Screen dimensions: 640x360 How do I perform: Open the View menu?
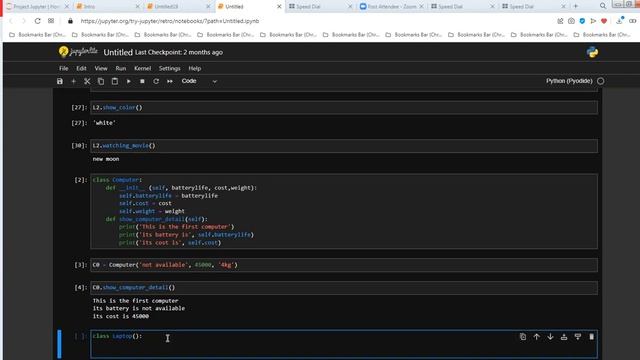(101, 68)
